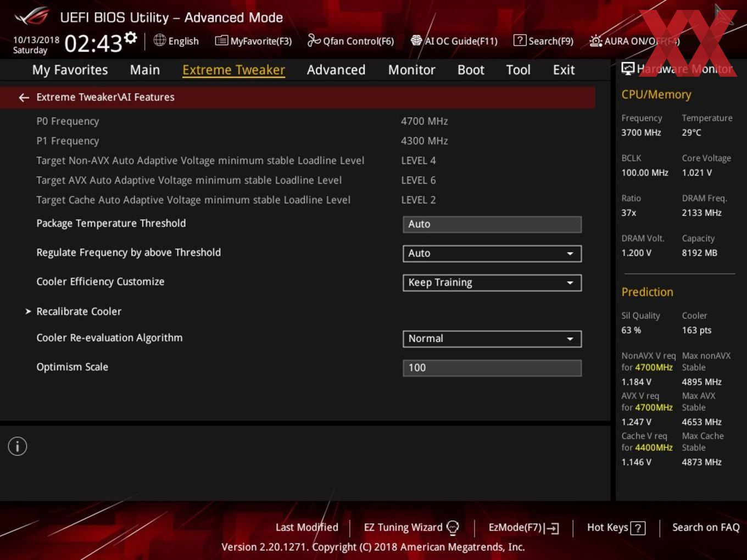Viewport: 747px width, 560px height.
Task: Click the 1.184 V NonAVX voltage value
Action: point(636,382)
